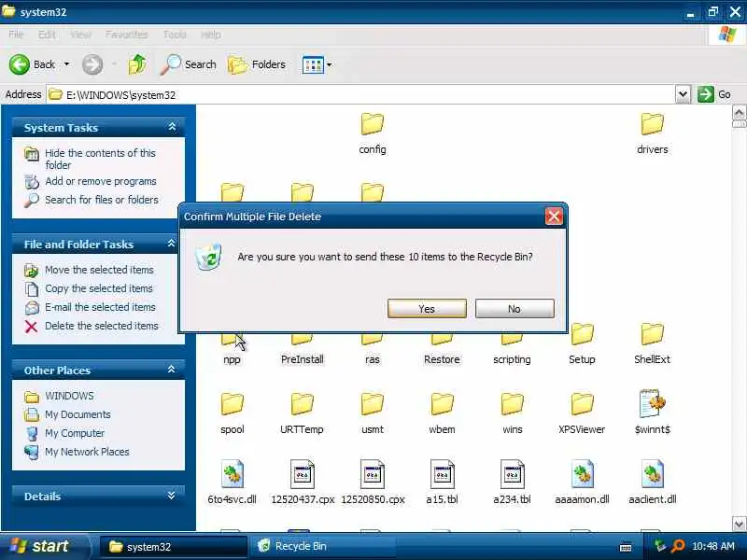Click the magnifier tray icon near clock
747x560 pixels.
(678, 546)
